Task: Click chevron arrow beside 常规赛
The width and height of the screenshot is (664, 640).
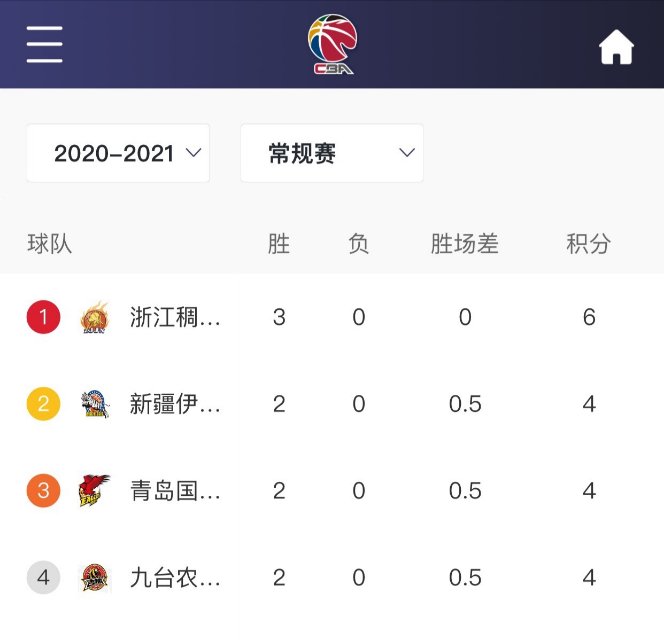Action: [x=407, y=152]
